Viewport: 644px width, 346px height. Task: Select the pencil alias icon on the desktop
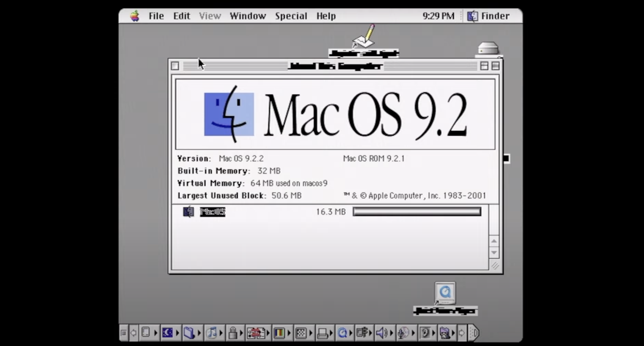pyautogui.click(x=364, y=36)
